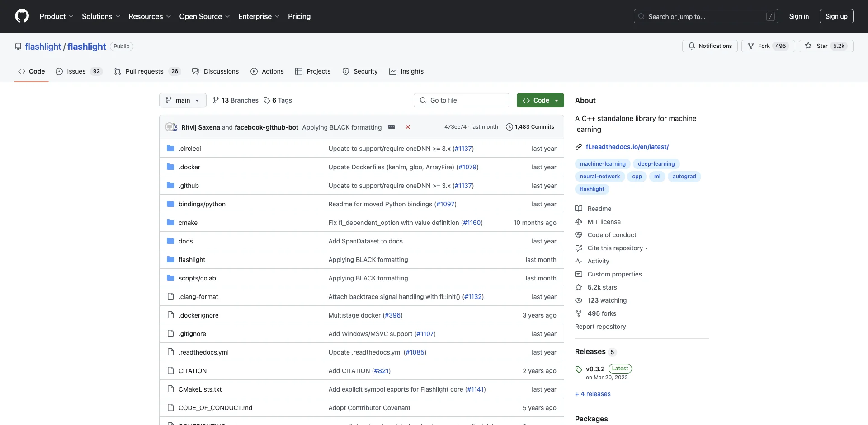View the 6 Tags link

(278, 100)
